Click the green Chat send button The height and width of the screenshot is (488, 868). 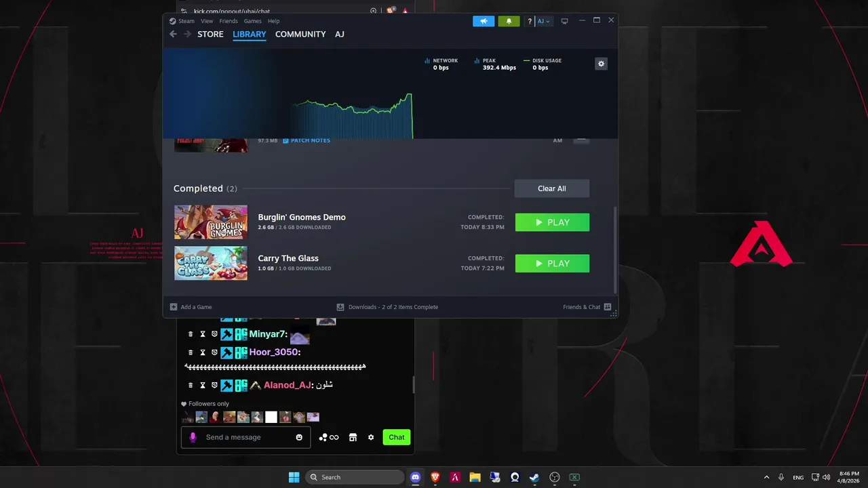coord(397,437)
